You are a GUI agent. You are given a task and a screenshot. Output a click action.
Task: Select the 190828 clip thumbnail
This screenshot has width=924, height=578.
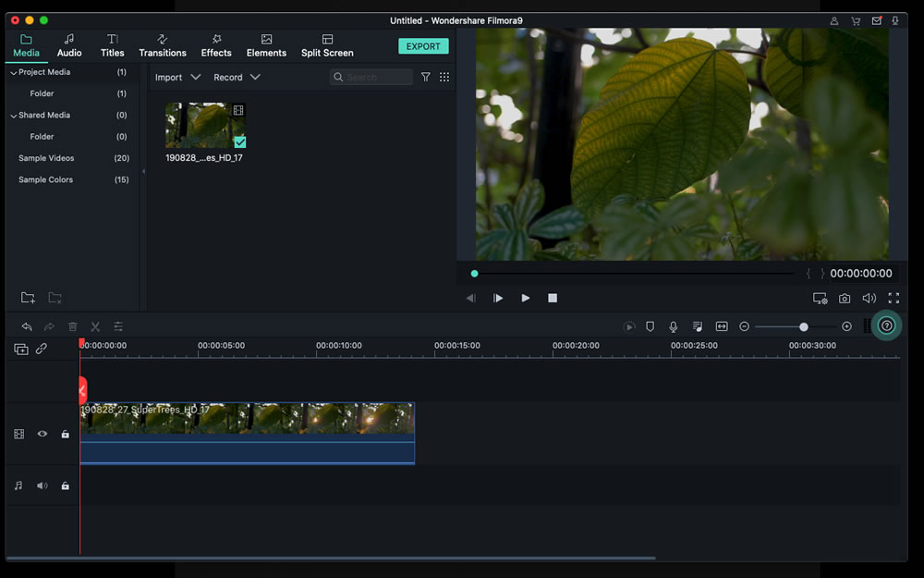point(206,125)
